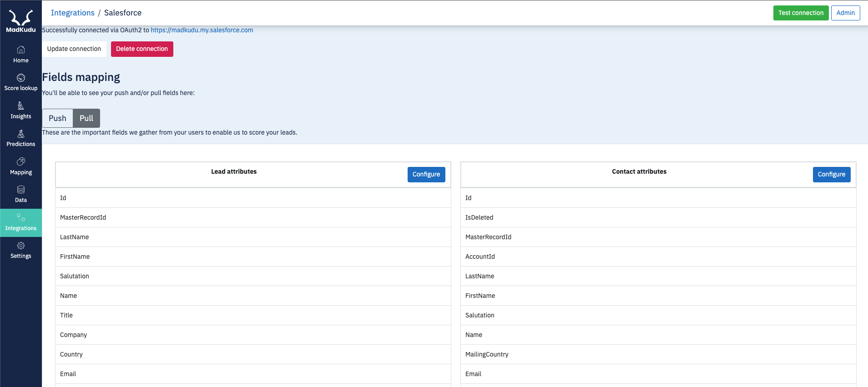Click the Test connection button

tap(801, 13)
